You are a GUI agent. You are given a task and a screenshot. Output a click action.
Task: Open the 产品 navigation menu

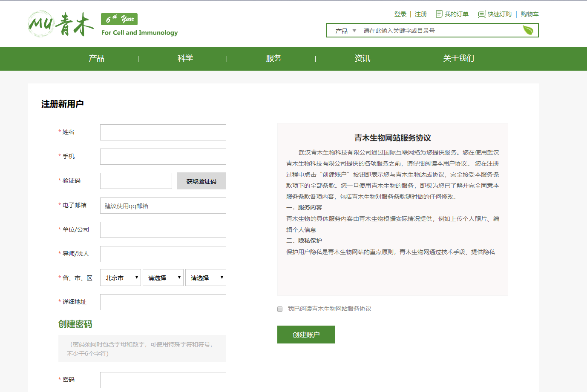coord(97,58)
